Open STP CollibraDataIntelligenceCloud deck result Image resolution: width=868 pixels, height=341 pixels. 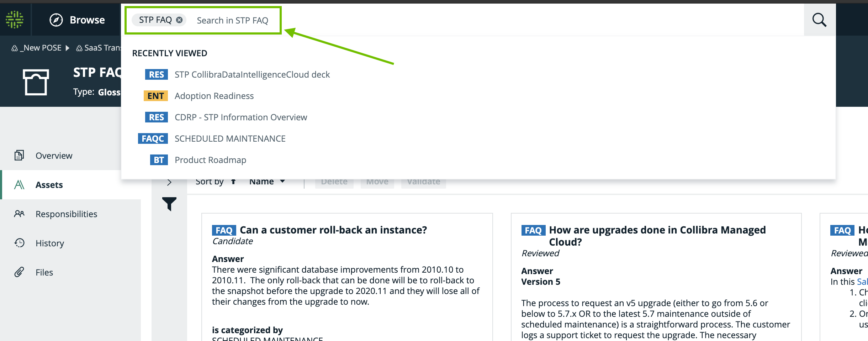(x=252, y=75)
